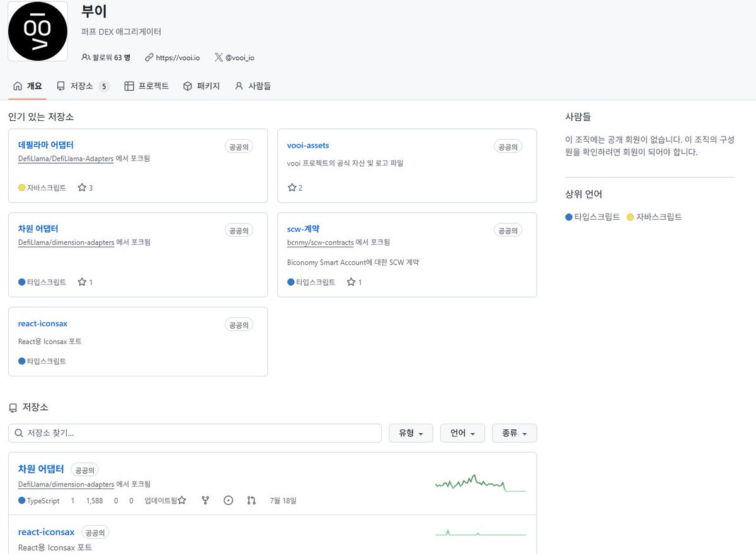Open 차원 어댑터 in the repository list
The height and width of the screenshot is (554, 756).
[41, 469]
